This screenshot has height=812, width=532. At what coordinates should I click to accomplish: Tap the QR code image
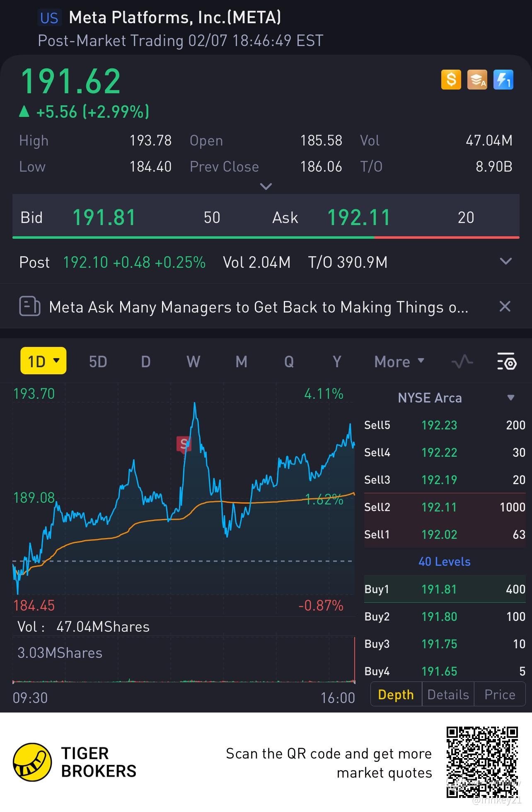pos(482,762)
